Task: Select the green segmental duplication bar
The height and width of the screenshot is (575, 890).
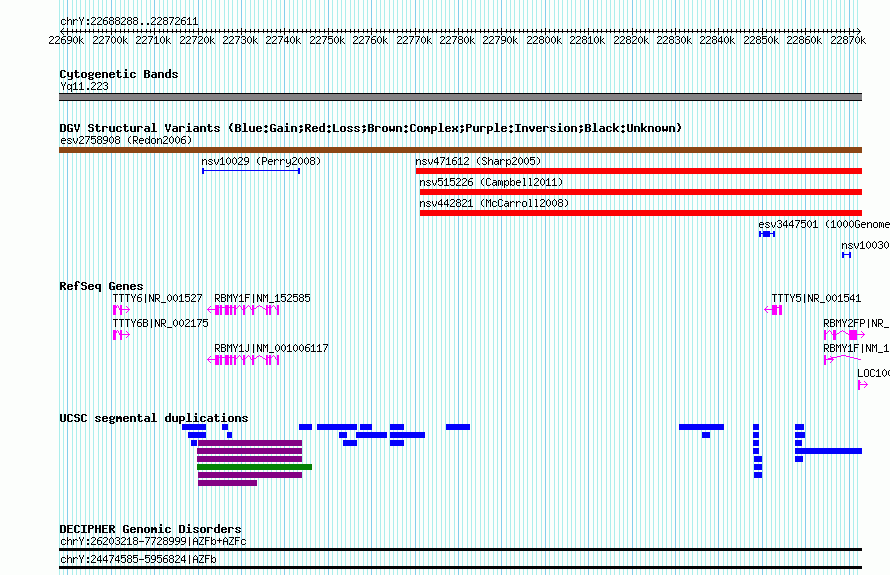Action: (x=254, y=467)
